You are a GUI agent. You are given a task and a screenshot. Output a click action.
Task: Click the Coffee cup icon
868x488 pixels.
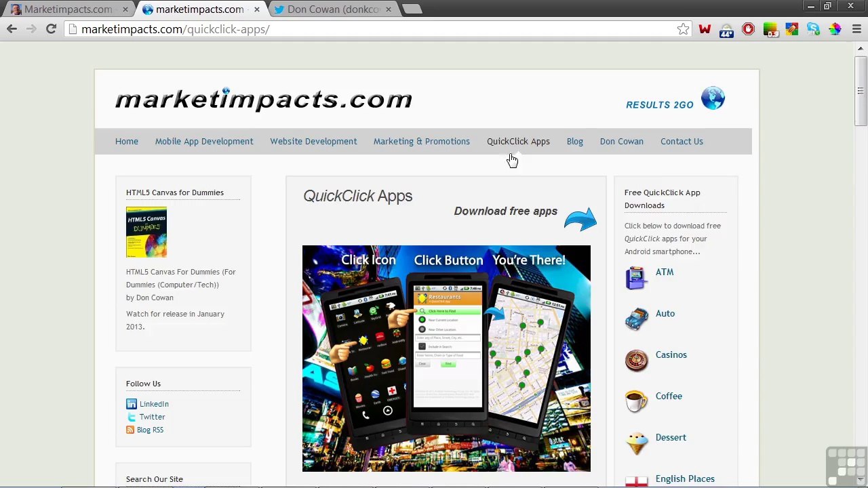636,402
